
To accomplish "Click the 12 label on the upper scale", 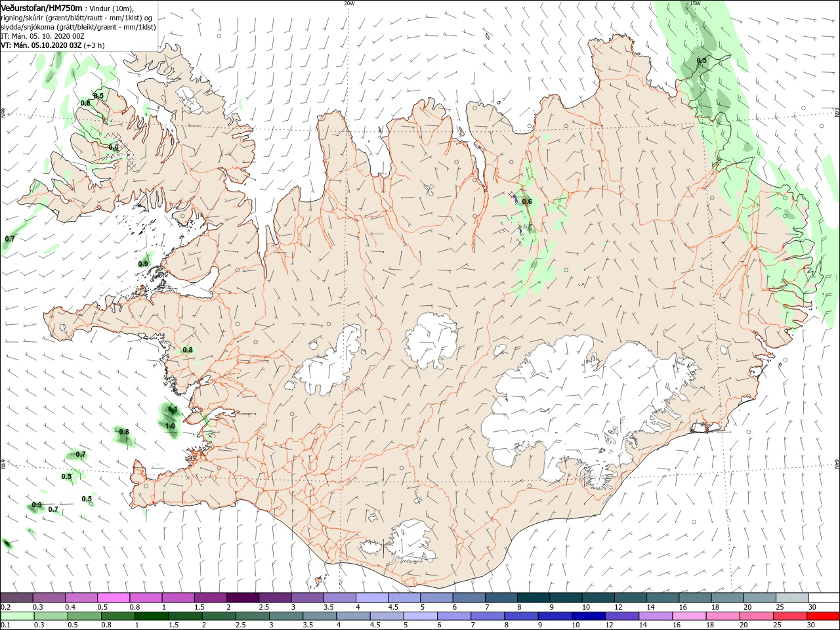I will pyautogui.click(x=618, y=607).
